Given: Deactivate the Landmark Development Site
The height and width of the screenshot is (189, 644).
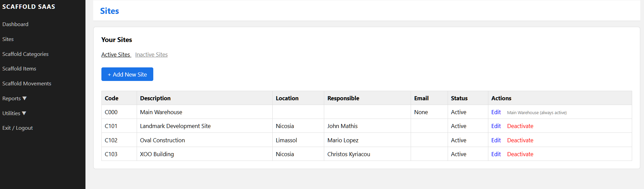Looking at the screenshot, I should point(520,126).
